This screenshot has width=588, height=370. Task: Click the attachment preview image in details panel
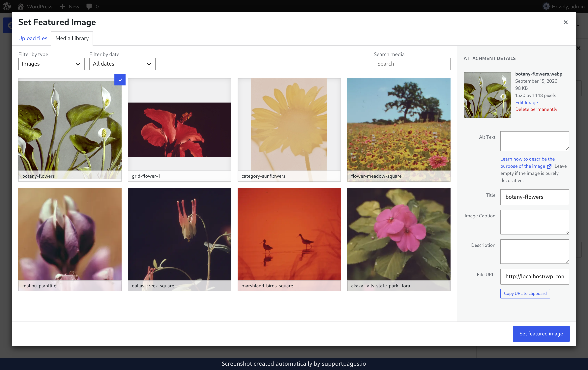point(487,95)
